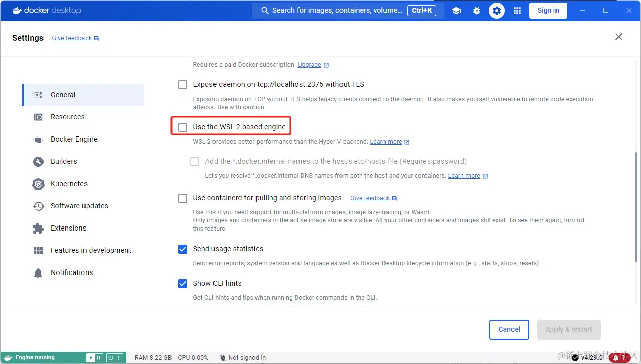
Task: Toggle Add *.docker.internal names checkbox
Action: point(195,162)
